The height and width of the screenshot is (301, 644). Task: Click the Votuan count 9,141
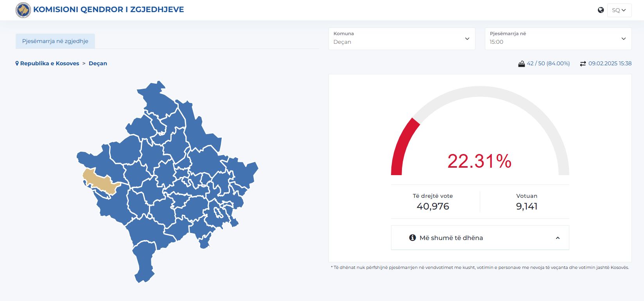coord(526,206)
